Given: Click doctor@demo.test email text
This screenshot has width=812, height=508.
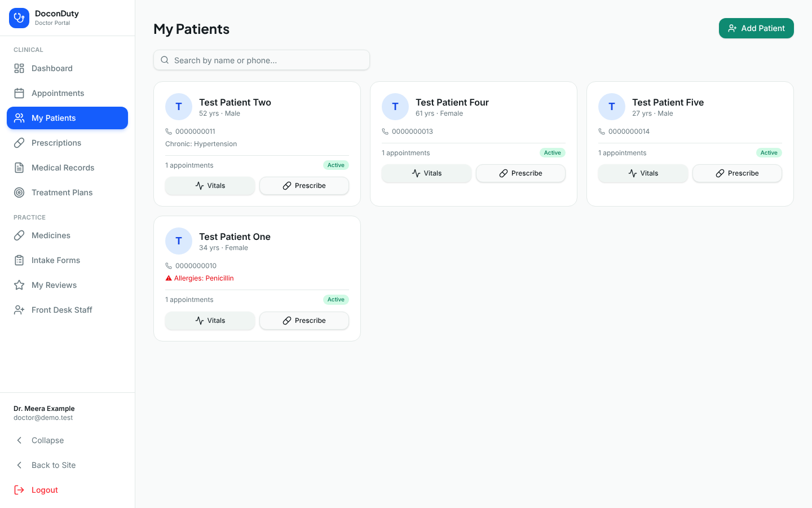Looking at the screenshot, I should 43,418.
